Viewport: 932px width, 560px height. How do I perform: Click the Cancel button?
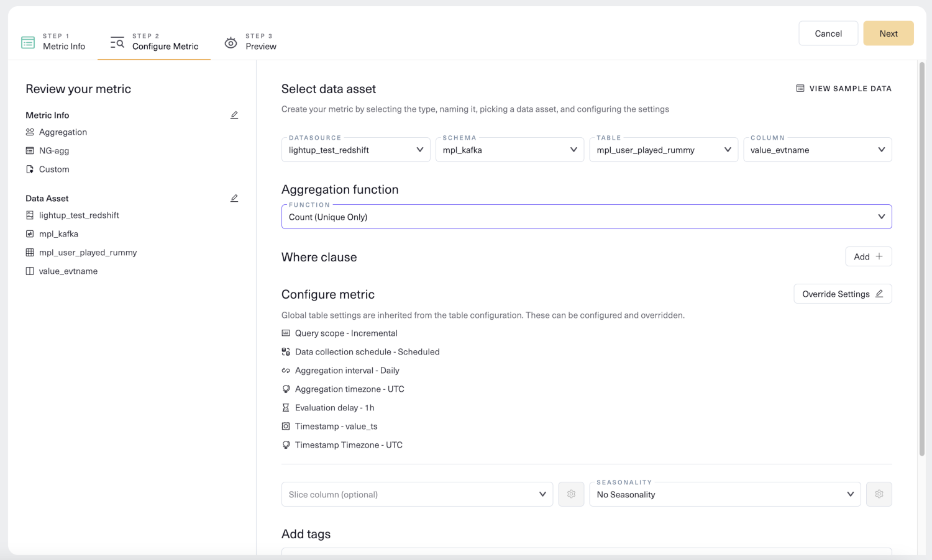[x=828, y=34]
